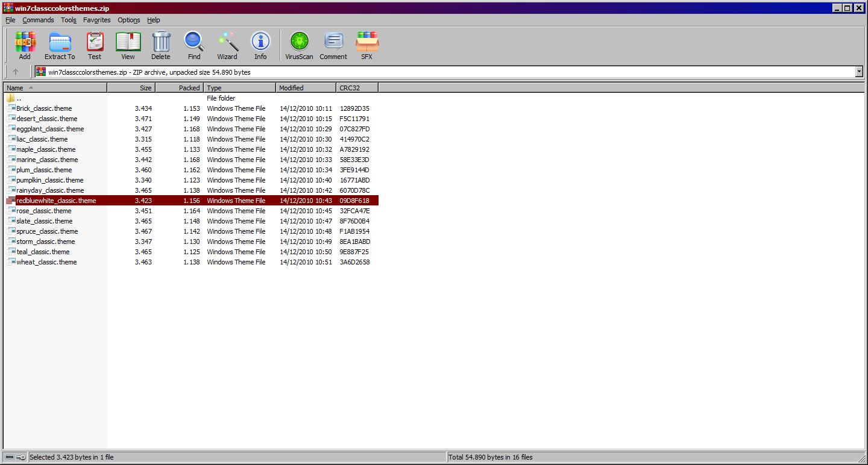Click the drive icon in status bar
868x465 pixels.
point(10,457)
